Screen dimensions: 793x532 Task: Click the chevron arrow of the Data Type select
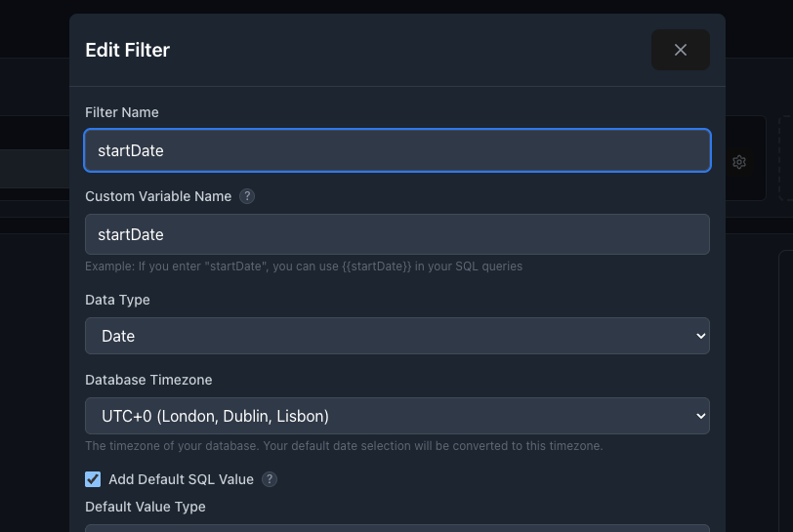(x=699, y=336)
